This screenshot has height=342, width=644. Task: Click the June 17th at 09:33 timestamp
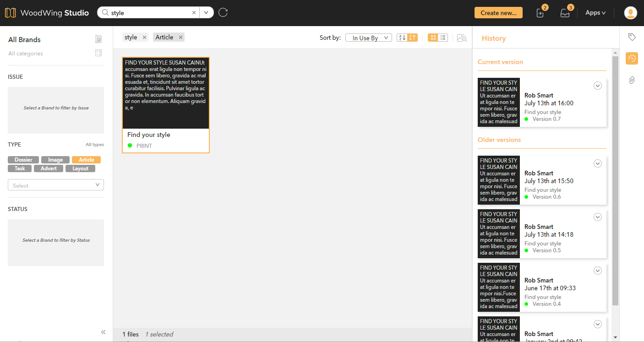(x=550, y=288)
